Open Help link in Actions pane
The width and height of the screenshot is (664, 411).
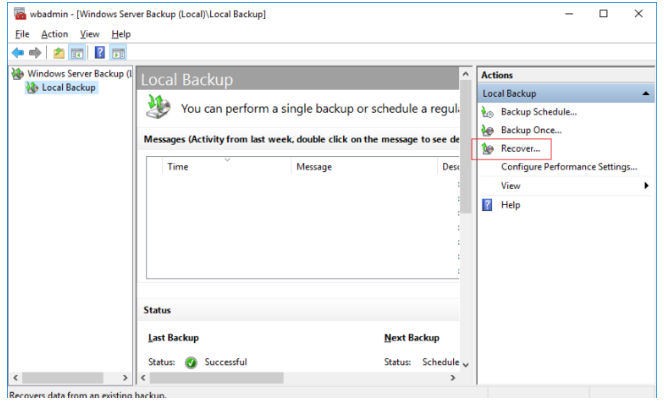pos(510,205)
